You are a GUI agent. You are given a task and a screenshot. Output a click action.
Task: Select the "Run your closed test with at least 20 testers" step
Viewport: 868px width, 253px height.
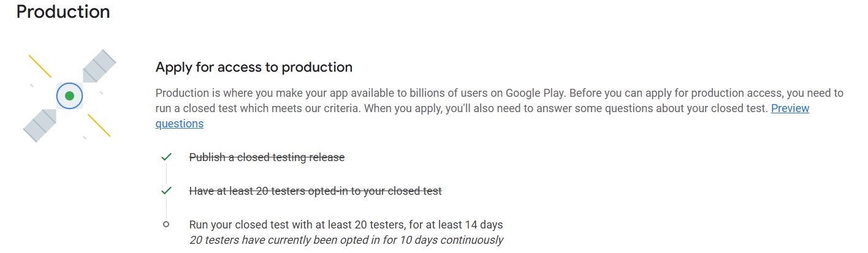346,224
